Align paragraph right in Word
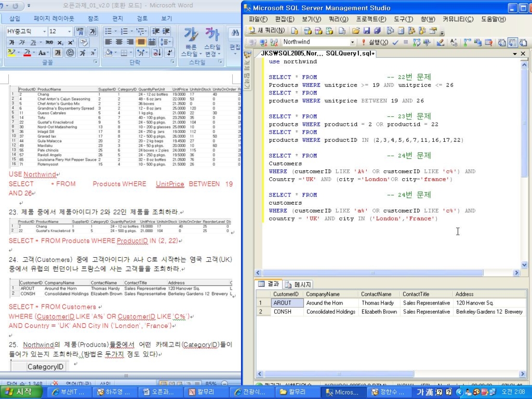Screen dimensions: 532x399 coord(130,42)
